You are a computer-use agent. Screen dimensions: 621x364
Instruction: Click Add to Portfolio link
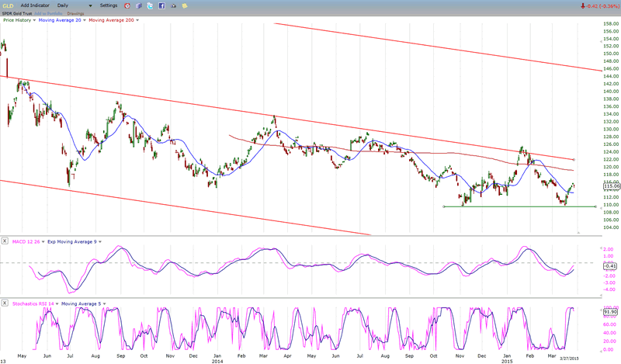[x=41, y=13]
